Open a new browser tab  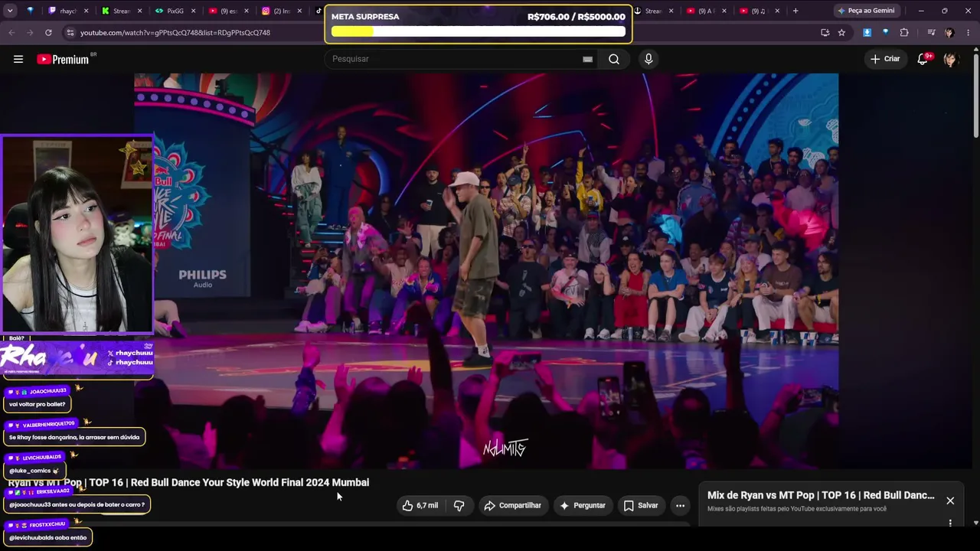click(795, 11)
